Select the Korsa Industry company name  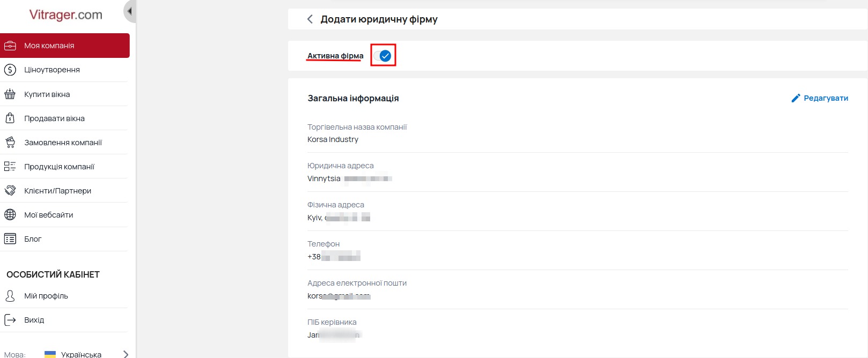pos(333,139)
